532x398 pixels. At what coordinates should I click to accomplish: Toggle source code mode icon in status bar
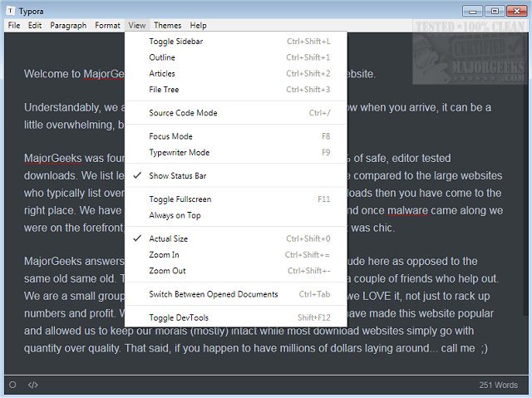point(33,385)
